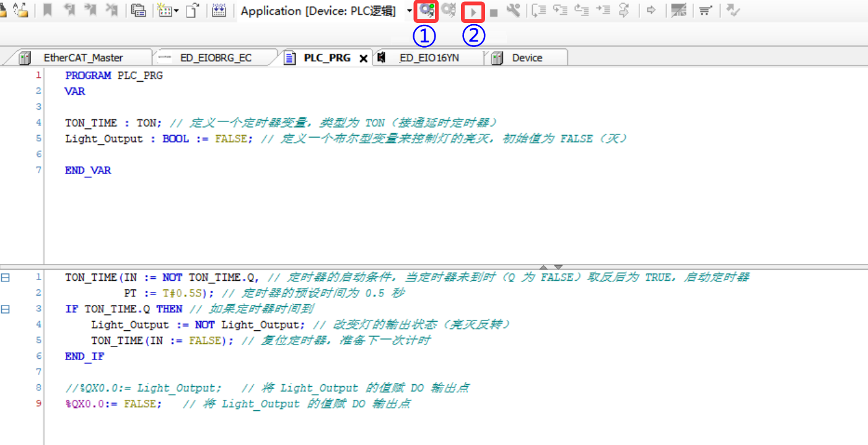Click the wrench debug icon
This screenshot has height=445, width=868.
click(513, 11)
